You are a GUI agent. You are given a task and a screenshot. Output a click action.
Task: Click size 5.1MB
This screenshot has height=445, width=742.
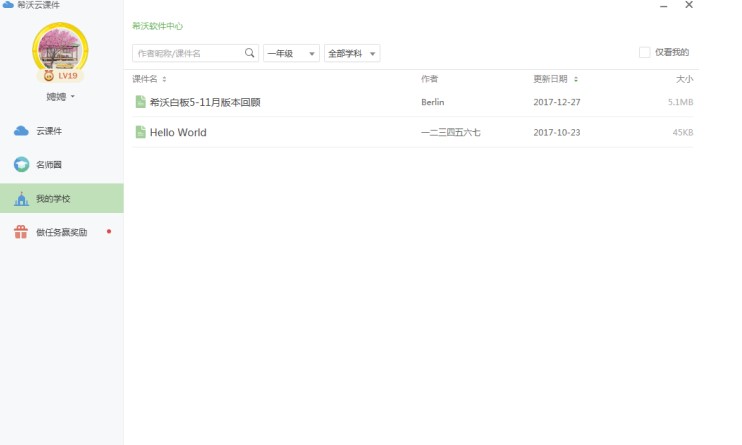coord(680,102)
